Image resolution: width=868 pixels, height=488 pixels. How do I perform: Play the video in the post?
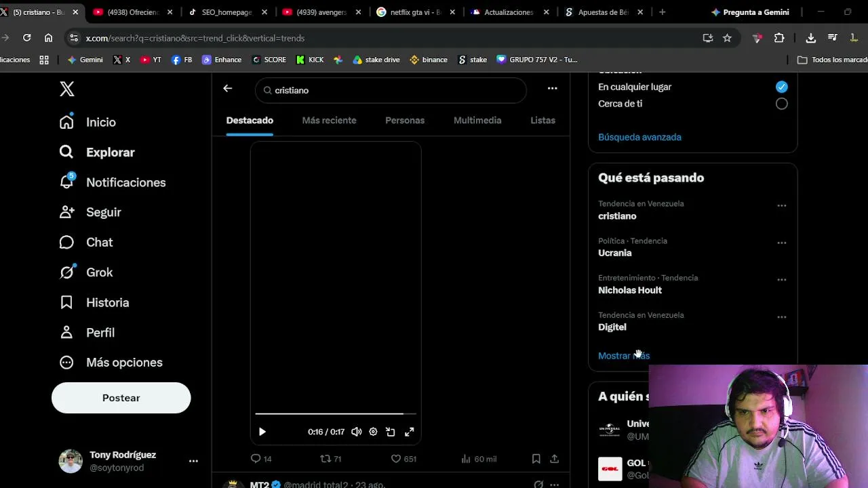262,432
